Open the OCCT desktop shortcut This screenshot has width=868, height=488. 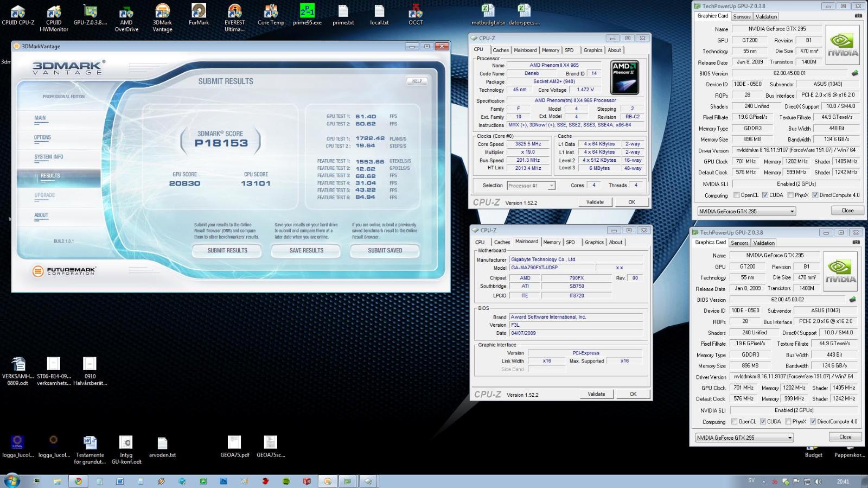point(416,15)
